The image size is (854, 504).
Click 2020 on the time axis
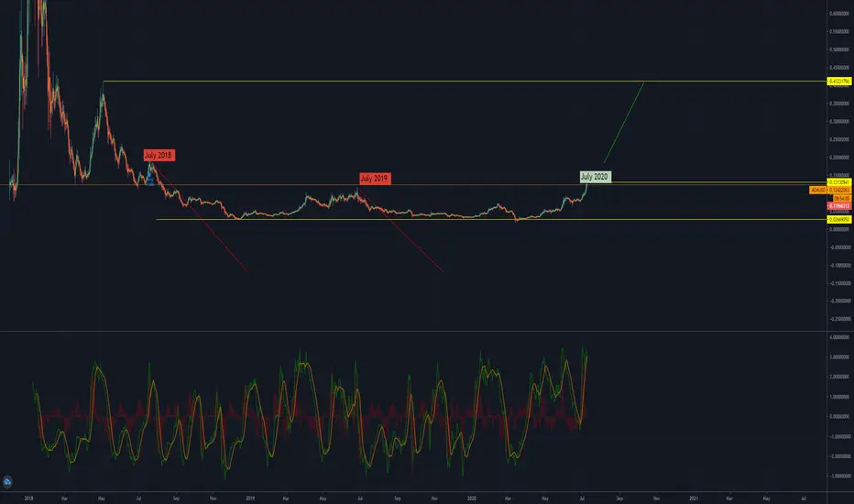[472, 498]
